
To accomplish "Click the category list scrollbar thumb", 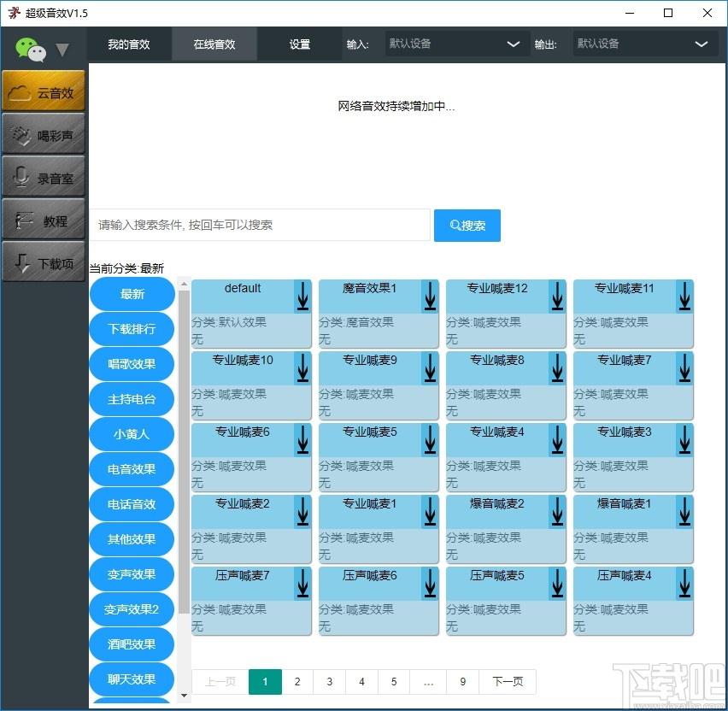I will (x=184, y=451).
